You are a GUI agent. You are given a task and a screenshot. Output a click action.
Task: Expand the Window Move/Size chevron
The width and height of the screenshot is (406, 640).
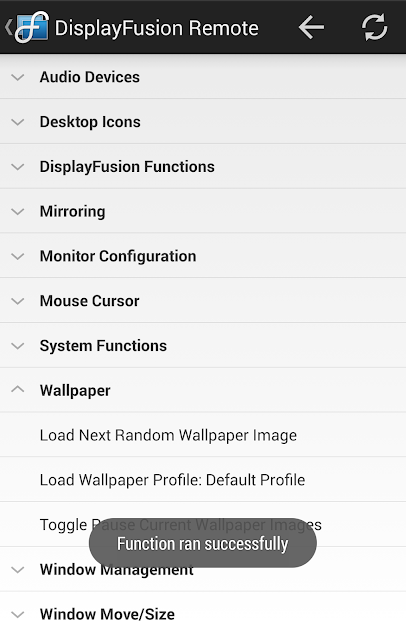(18, 615)
